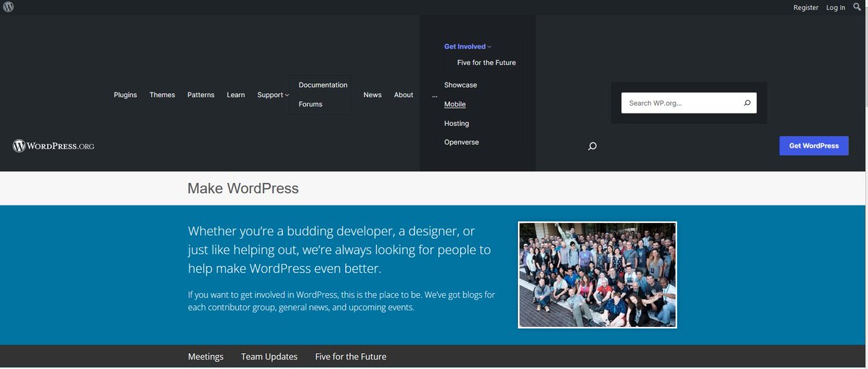
Task: Open Five for the Future bottom tab
Action: pos(351,357)
